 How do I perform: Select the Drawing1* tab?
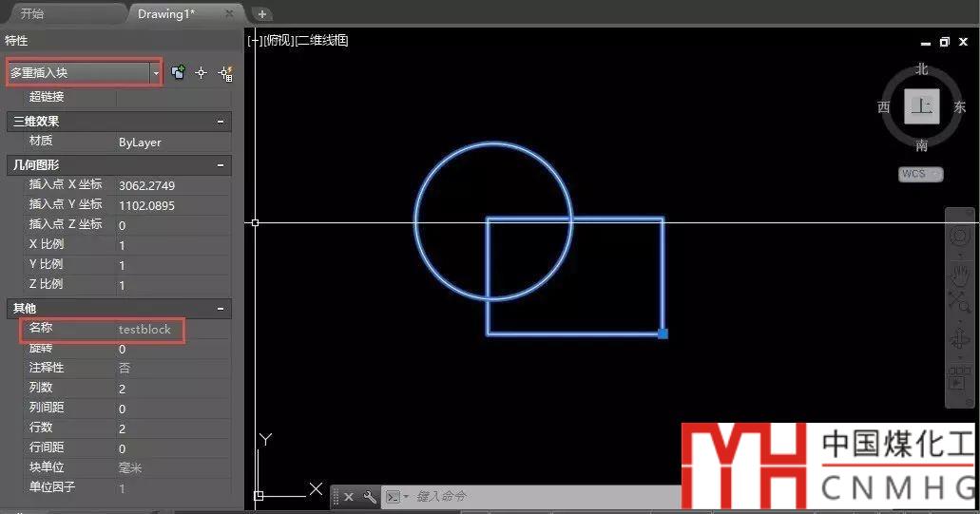click(166, 13)
